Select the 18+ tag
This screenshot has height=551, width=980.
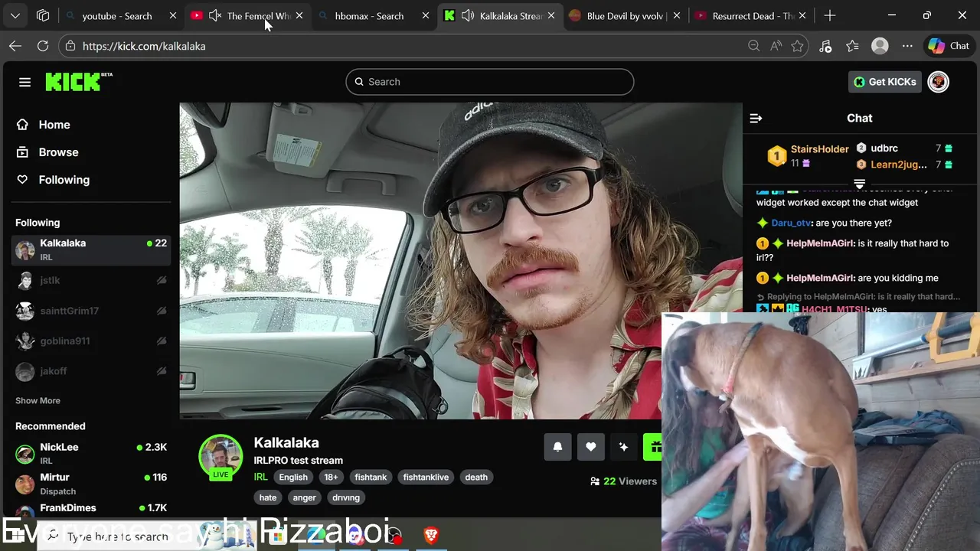(331, 477)
